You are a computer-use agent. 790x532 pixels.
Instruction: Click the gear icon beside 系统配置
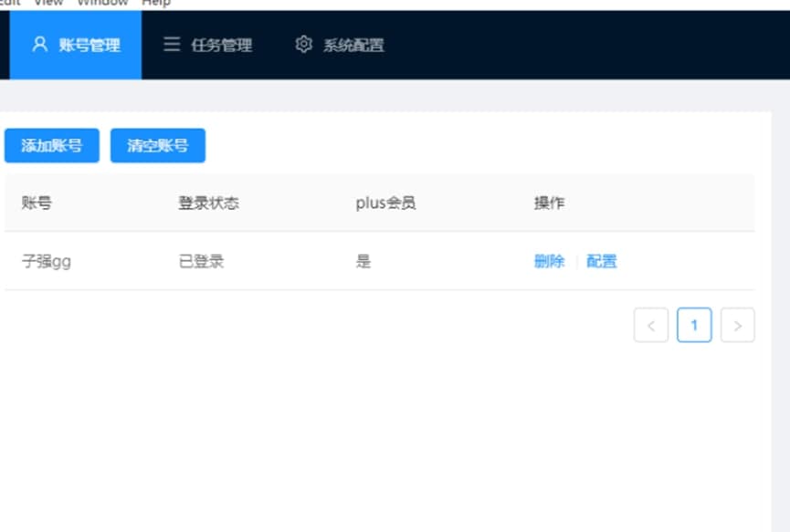click(x=303, y=45)
